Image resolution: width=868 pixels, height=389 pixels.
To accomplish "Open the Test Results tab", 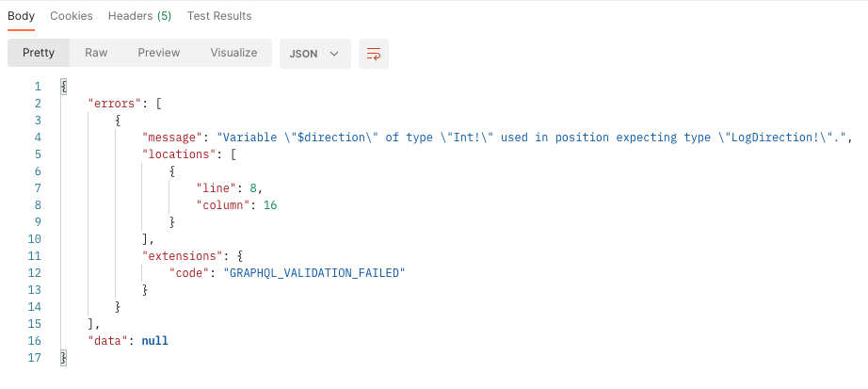I will [219, 16].
